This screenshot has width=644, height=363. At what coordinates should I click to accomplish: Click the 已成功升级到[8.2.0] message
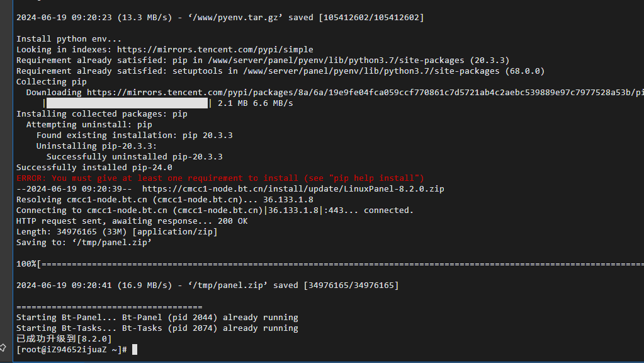(64, 339)
